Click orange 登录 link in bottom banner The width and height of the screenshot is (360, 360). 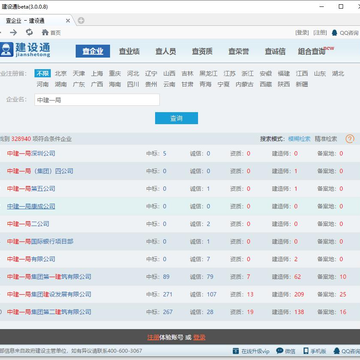point(199,337)
